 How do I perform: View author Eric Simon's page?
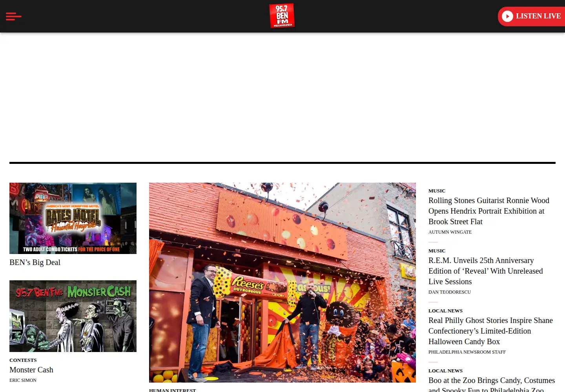pos(23,380)
